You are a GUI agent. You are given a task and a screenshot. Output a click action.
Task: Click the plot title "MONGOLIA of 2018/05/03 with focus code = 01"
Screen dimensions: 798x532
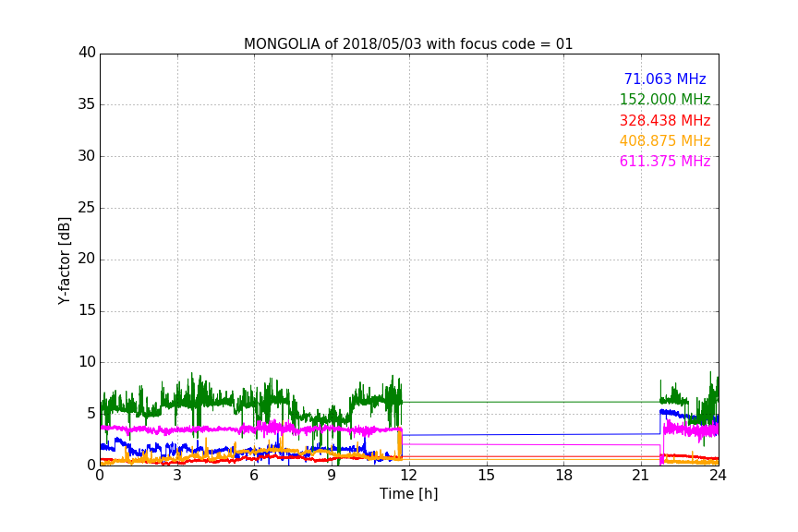[x=408, y=43]
